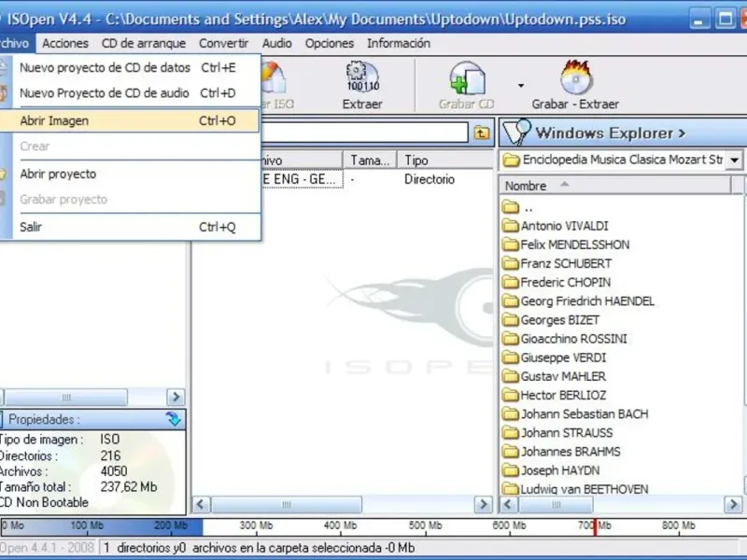Click the Windows Explorer magnifier icon
This screenshot has width=747, height=560.
[x=516, y=133]
